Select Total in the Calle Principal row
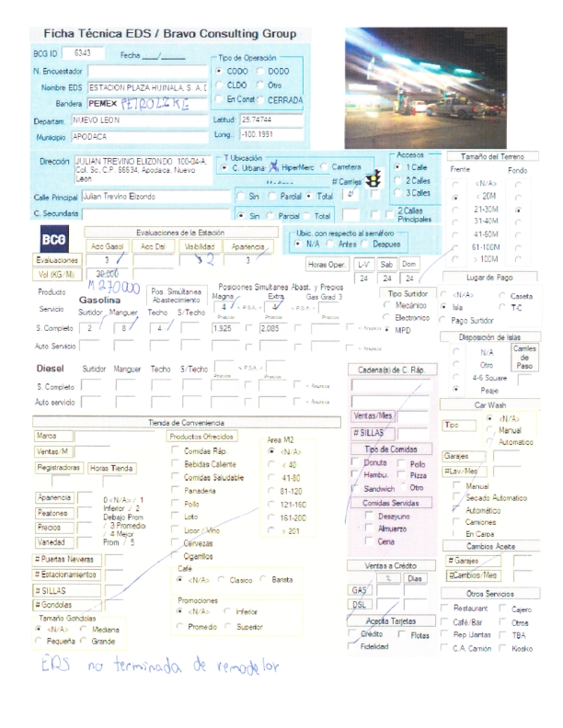563x728 pixels. 309,196
